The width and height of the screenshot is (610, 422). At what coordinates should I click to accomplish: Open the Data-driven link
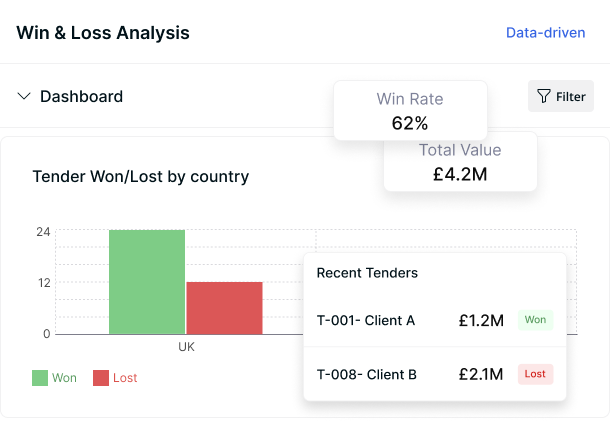coord(545,33)
